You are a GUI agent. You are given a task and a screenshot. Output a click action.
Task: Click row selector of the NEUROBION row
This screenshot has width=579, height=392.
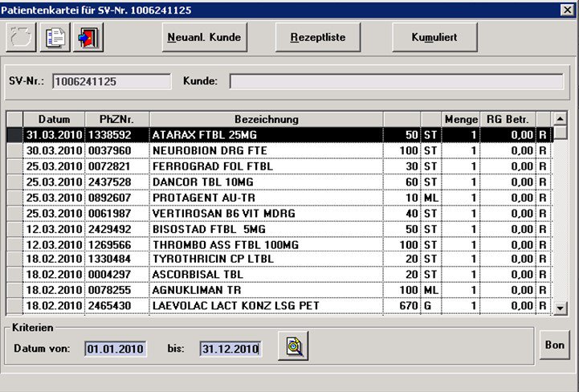point(14,151)
